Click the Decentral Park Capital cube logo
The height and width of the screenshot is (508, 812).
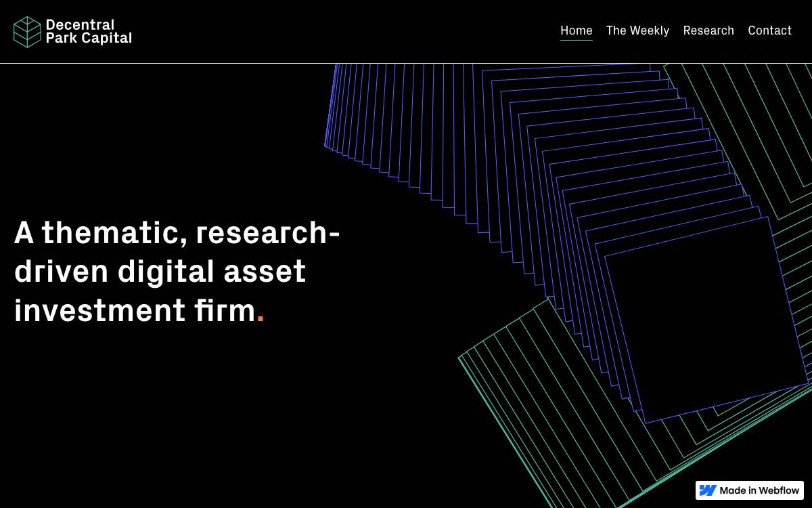(27, 32)
